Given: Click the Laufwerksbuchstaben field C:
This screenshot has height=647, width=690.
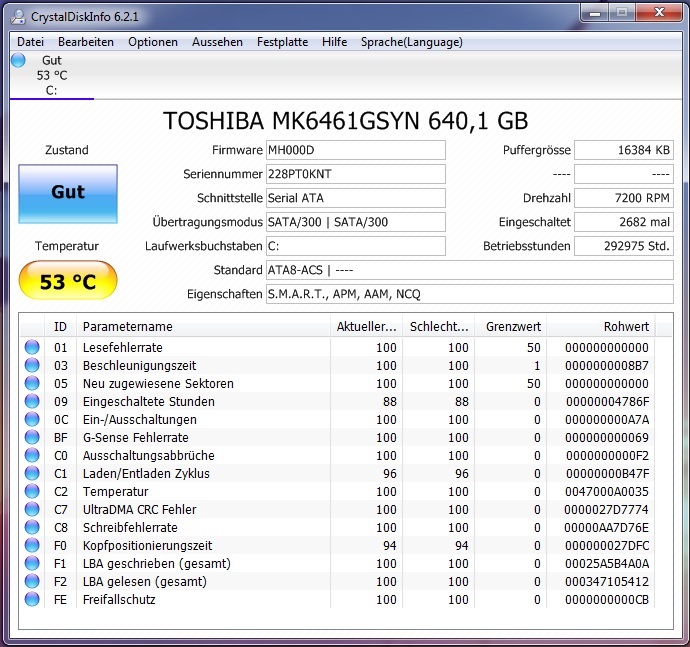Looking at the screenshot, I should tap(356, 246).
